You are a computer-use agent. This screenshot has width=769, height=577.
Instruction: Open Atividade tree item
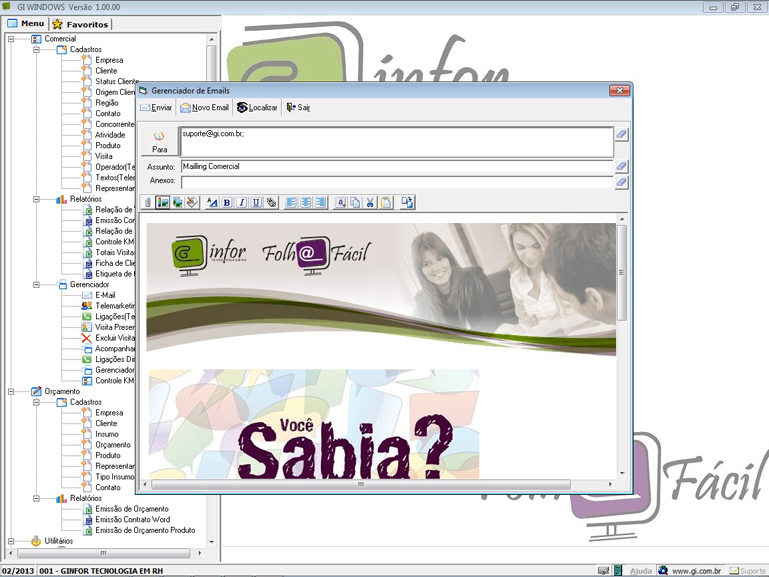pyautogui.click(x=110, y=135)
